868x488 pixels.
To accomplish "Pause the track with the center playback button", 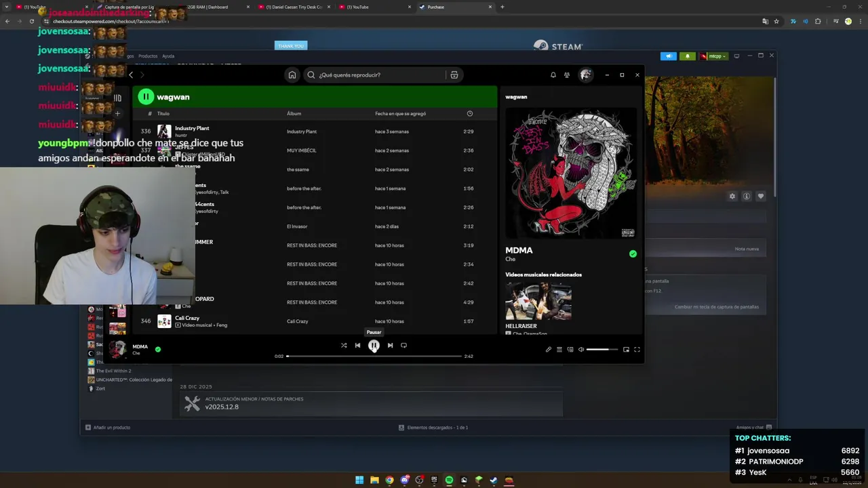I will (x=374, y=346).
